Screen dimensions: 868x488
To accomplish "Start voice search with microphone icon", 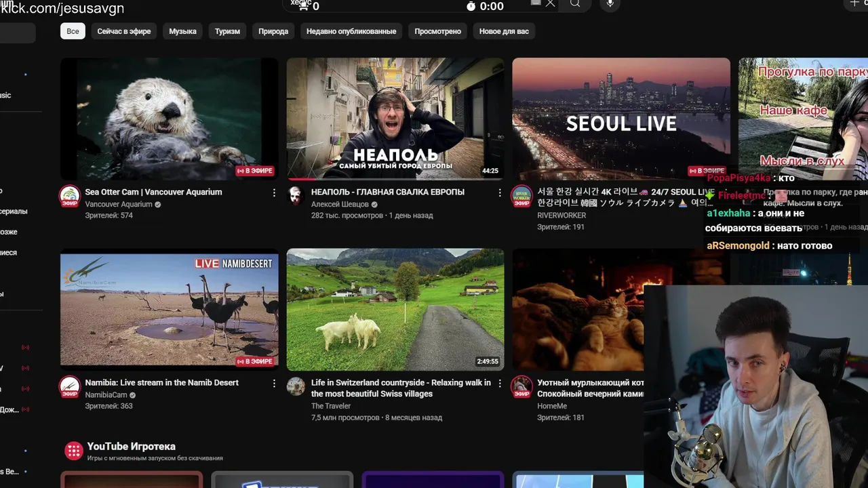I will point(610,3).
